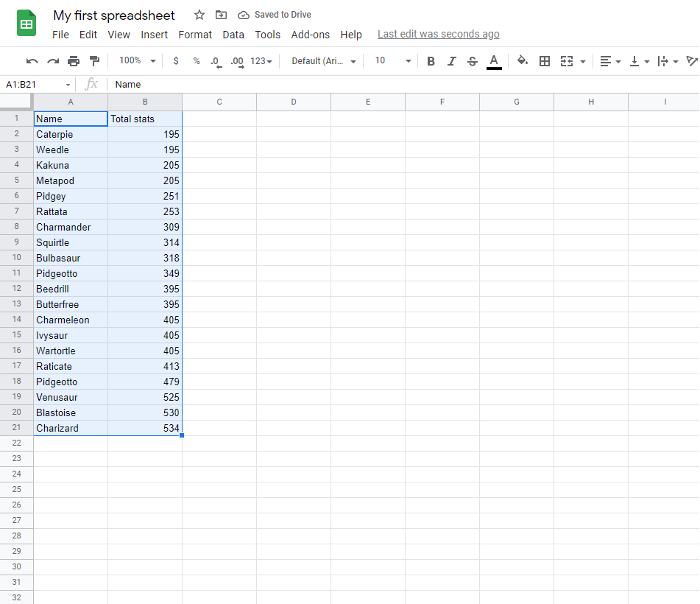This screenshot has width=700, height=604.
Task: Select the paint format roller tool
Action: pyautogui.click(x=94, y=61)
